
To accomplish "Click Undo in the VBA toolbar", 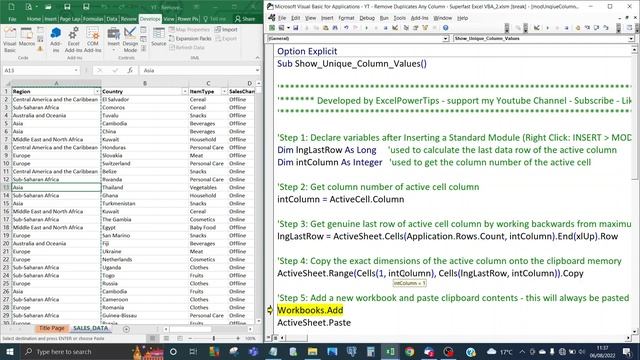I will coord(346,28).
